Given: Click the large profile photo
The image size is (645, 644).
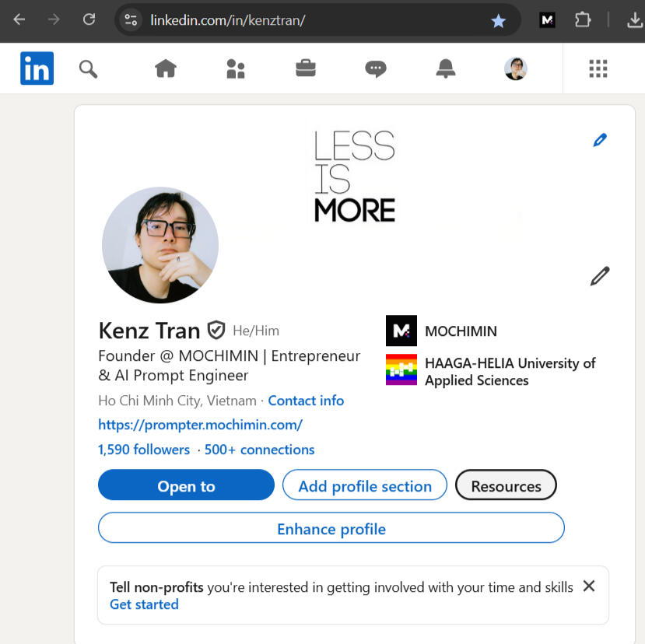Looking at the screenshot, I should (160, 245).
